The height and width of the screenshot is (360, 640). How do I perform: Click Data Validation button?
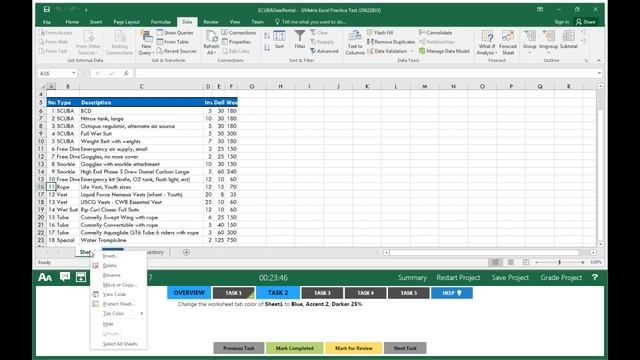[387, 51]
